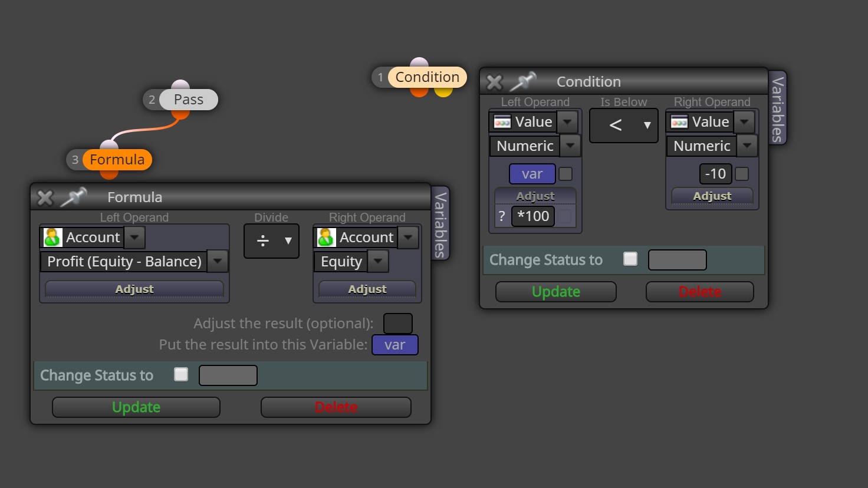
Task: Click Delete in the Condition panel
Action: tap(700, 292)
